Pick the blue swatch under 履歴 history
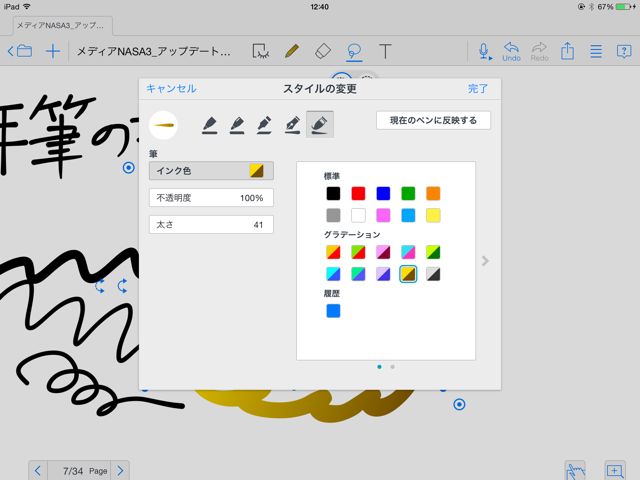Viewport: 640px width, 480px height. click(333, 311)
